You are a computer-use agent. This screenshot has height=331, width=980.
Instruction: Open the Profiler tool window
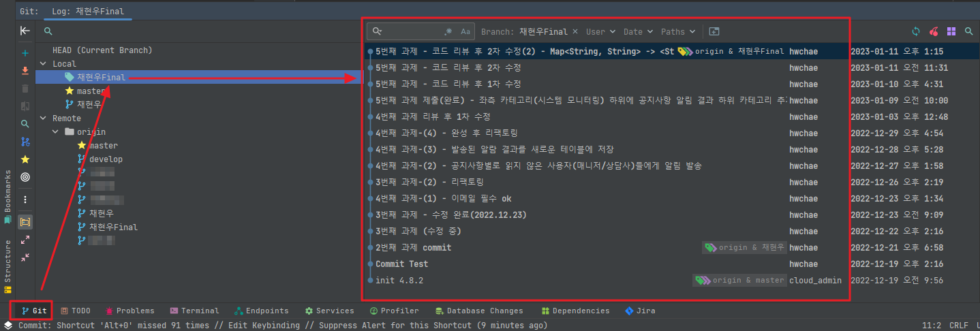(394, 311)
